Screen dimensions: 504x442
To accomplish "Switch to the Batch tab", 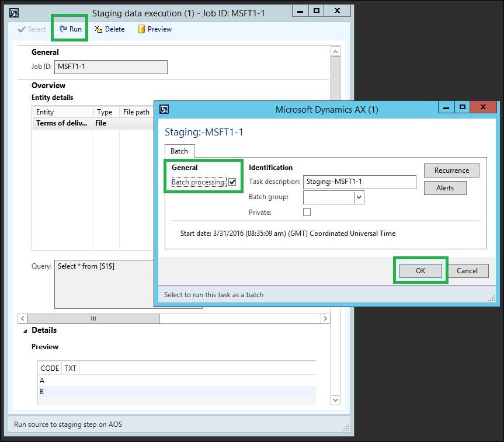I will [x=179, y=151].
